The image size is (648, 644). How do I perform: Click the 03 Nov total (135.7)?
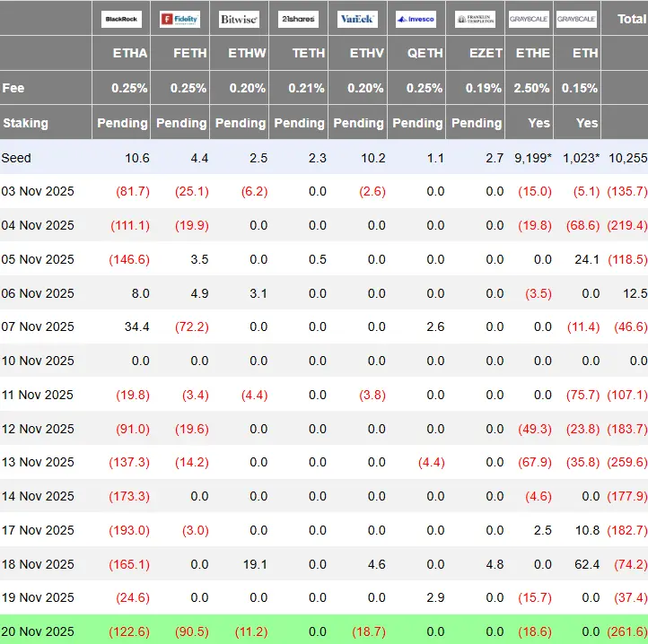click(627, 192)
